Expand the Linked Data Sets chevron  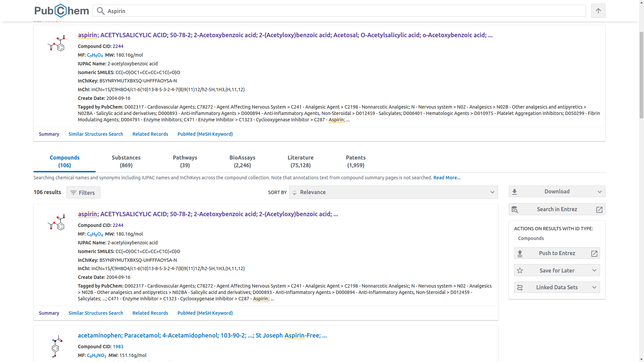(x=594, y=287)
